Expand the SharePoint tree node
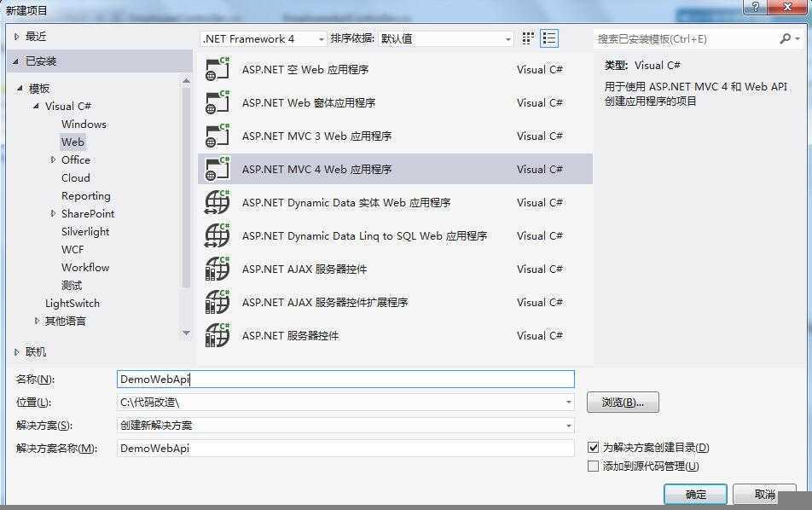 click(53, 214)
